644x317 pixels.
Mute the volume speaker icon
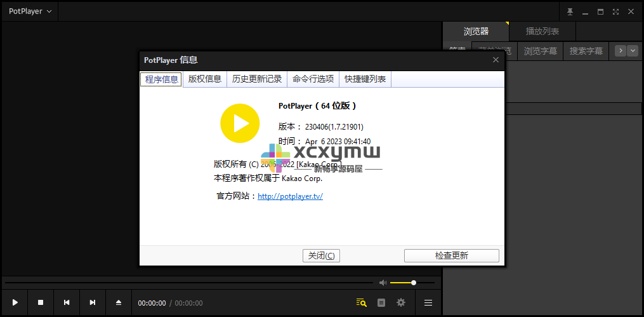[383, 283]
